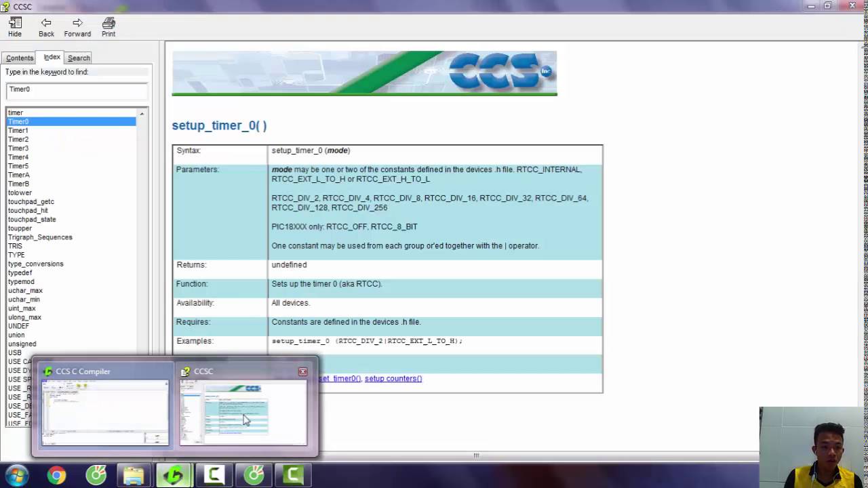Click the example code line setup_timer_0

[x=367, y=341]
